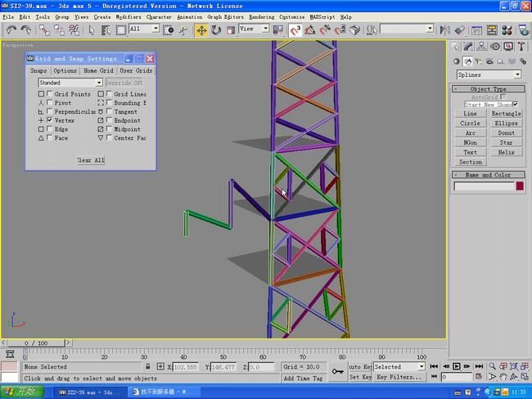Select the Shapes category icon

pos(468,61)
